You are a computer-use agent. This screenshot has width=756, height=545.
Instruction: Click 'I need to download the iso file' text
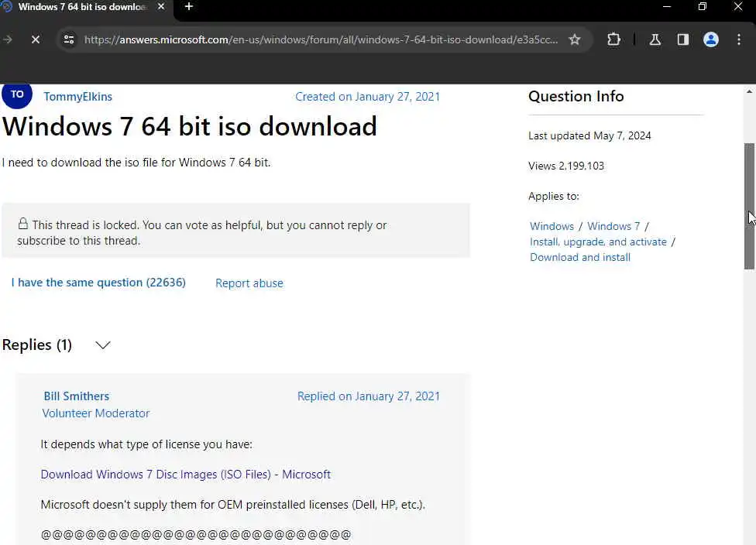point(136,163)
